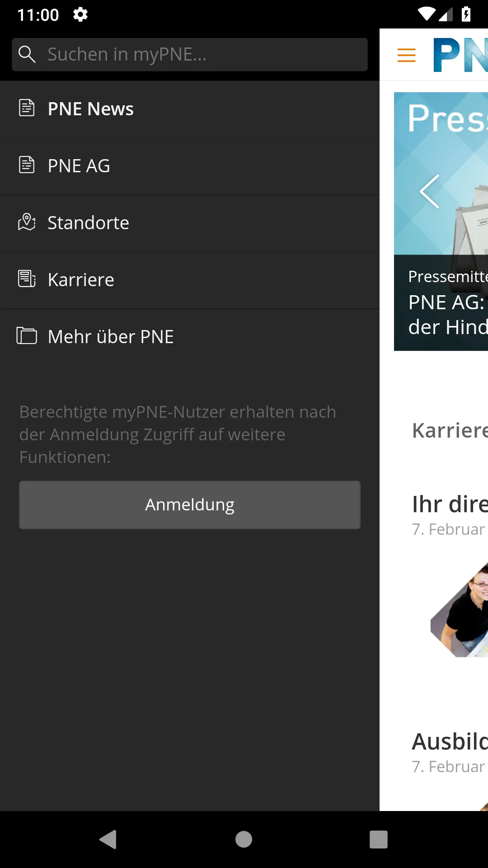
Task: Select the 'PNE AG:' headline in the banner
Action: click(446, 302)
